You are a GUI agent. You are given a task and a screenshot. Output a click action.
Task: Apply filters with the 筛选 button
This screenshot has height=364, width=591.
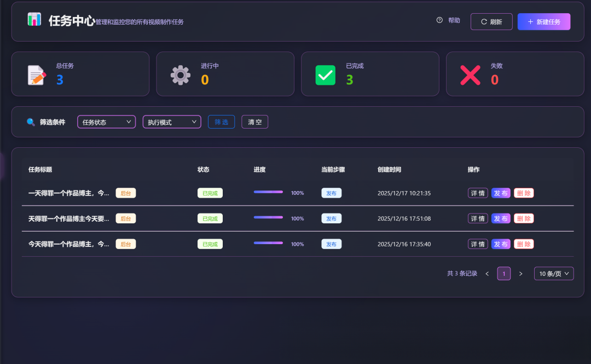(x=221, y=122)
